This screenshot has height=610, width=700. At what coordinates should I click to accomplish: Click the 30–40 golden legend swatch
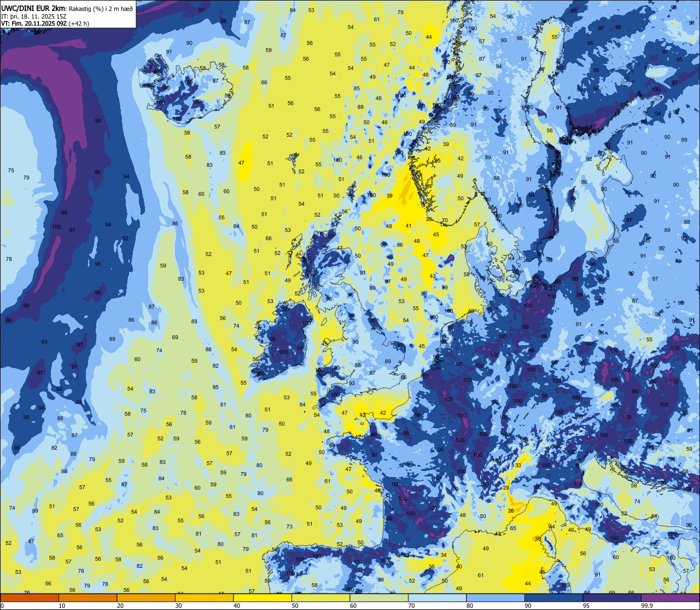(204, 597)
